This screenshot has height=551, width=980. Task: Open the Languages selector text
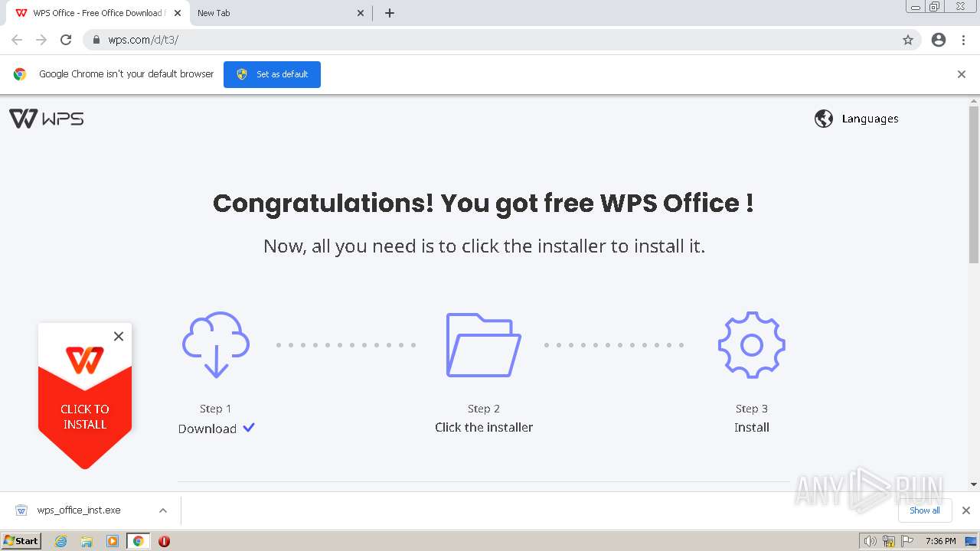870,119
